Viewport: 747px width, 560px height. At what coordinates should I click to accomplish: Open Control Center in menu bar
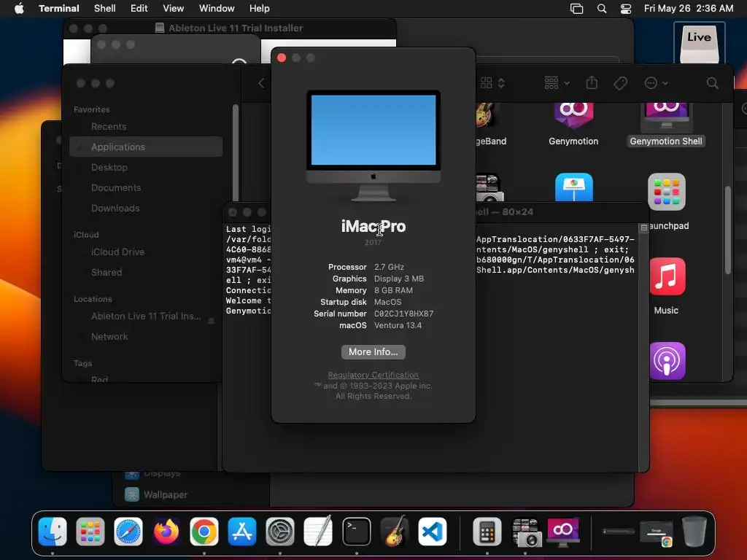click(626, 9)
